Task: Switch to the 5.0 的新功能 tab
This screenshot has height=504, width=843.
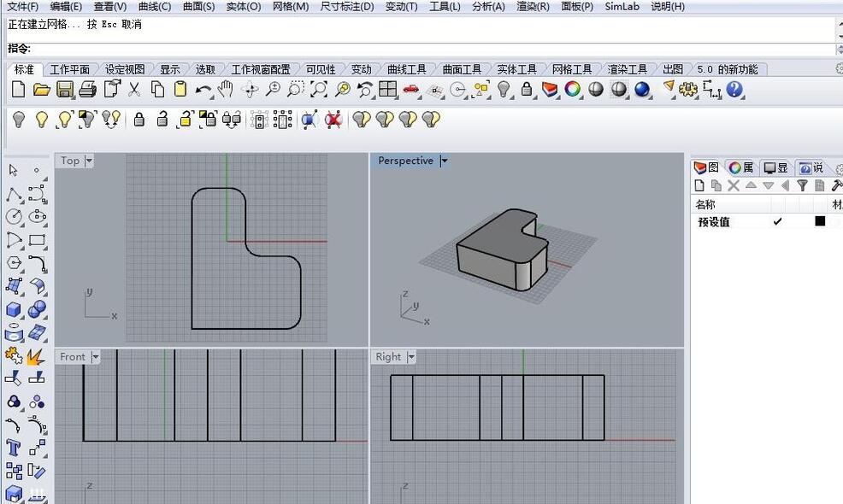Action: [x=728, y=69]
